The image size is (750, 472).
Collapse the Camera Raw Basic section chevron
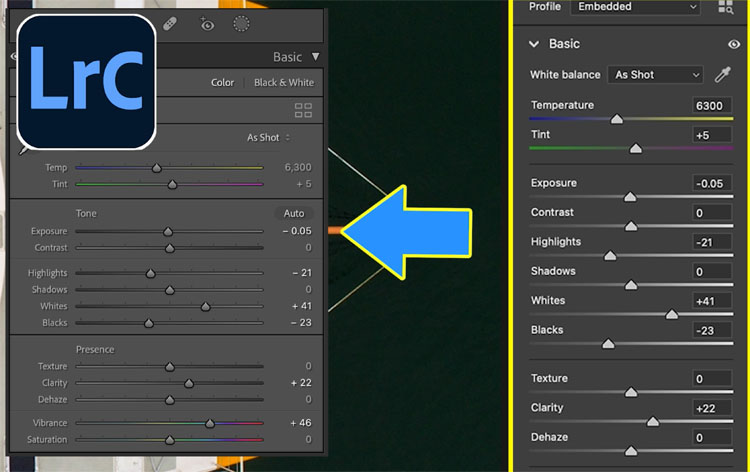click(x=534, y=44)
